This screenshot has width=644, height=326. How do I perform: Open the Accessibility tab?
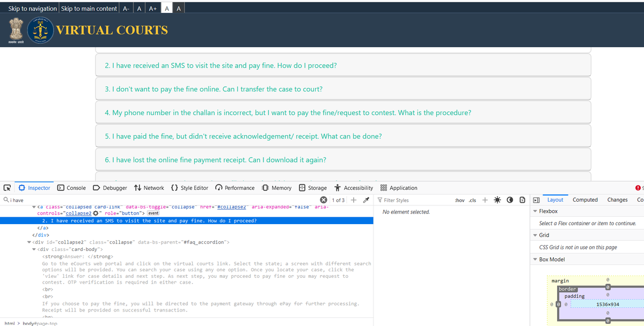coord(354,188)
